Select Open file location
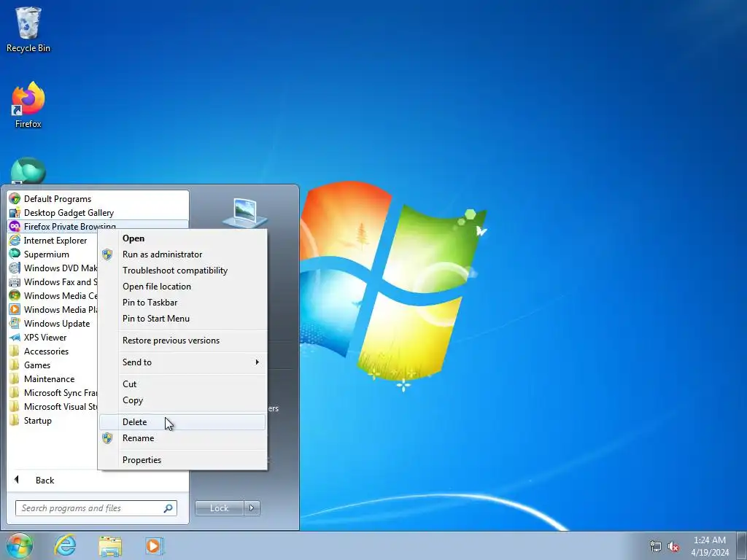 tap(182, 286)
